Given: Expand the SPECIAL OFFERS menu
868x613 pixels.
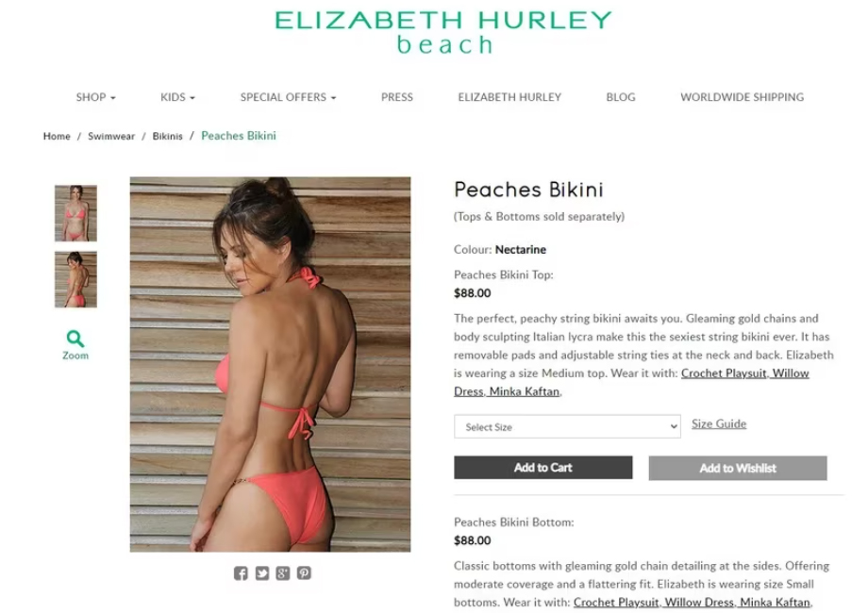Looking at the screenshot, I should tap(288, 97).
